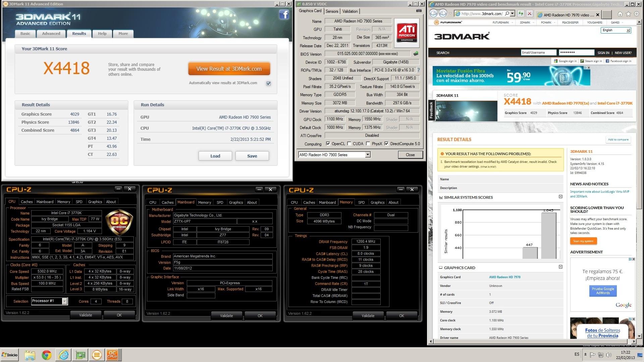Image resolution: width=644 pixels, height=362 pixels.
Task: Open the PCMARK site menu dropdown
Action: click(x=548, y=22)
